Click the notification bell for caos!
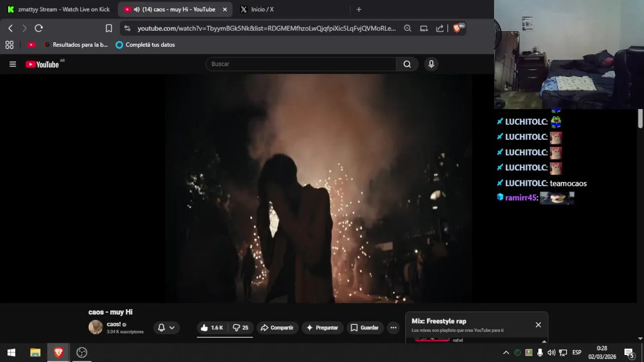The width and height of the screenshot is (644, 362). 162,328
